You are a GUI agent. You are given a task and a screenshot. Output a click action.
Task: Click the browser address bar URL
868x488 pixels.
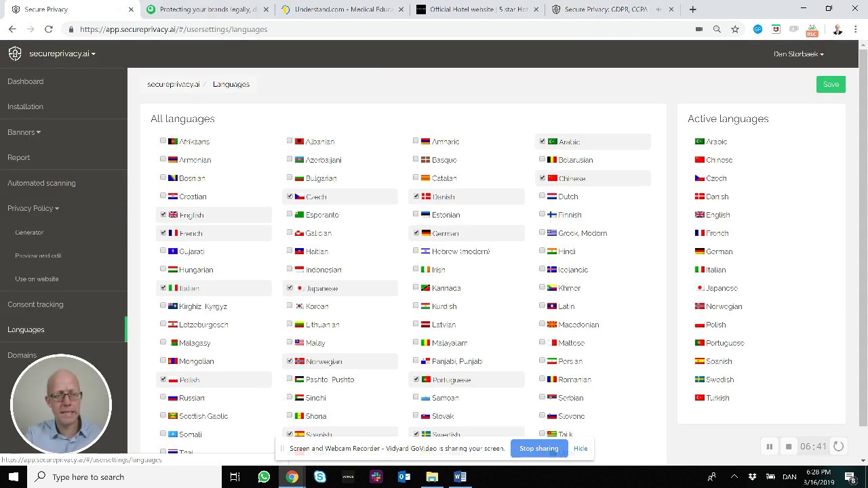pos(174,29)
